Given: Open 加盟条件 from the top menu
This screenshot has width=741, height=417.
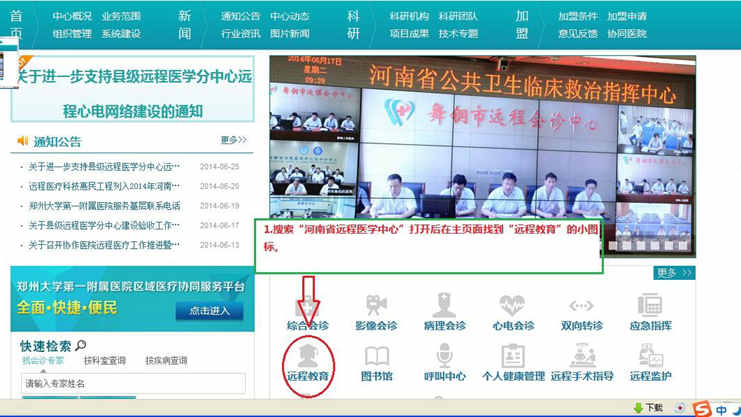Looking at the screenshot, I should (x=577, y=16).
